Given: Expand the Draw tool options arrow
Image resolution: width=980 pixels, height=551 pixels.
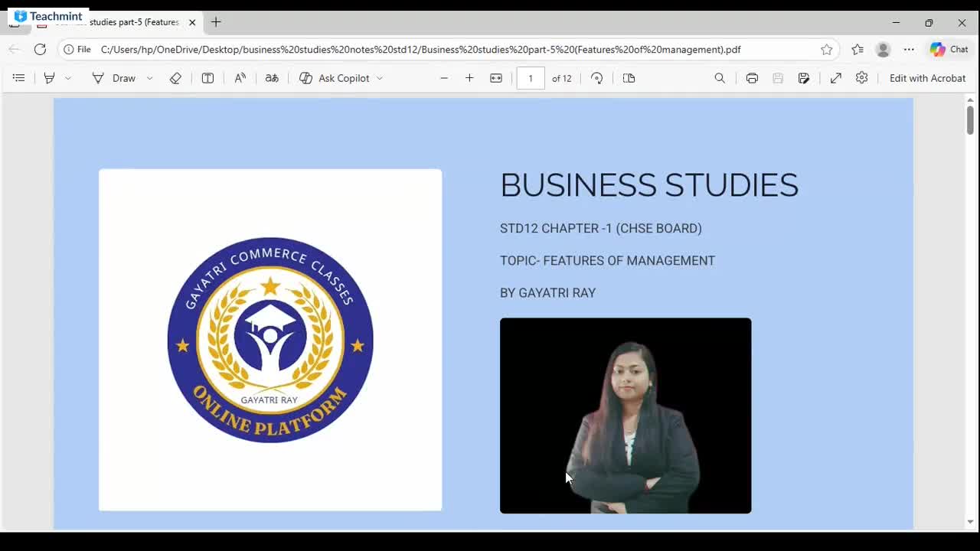Looking at the screenshot, I should [x=149, y=78].
